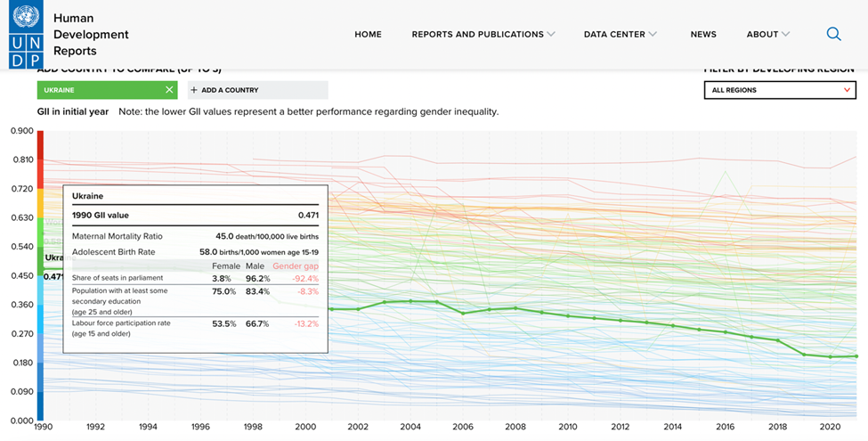Expand Reports and Publications chevron

click(x=551, y=35)
